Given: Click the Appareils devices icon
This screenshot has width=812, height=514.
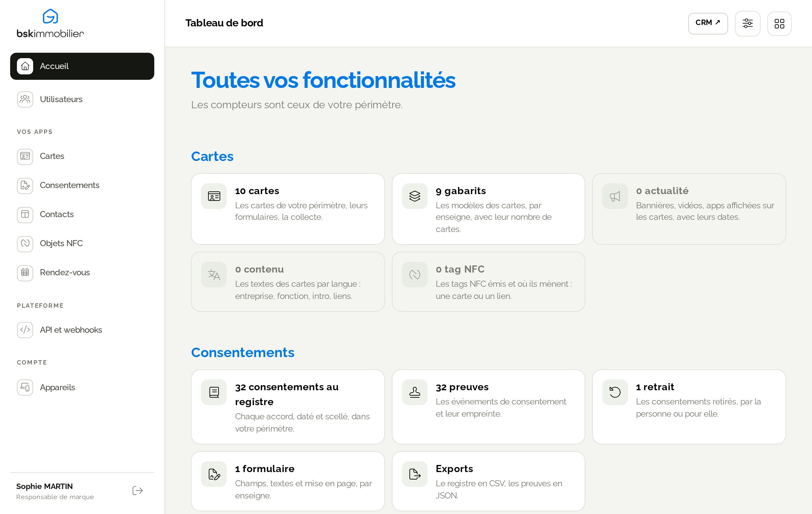Looking at the screenshot, I should 25,388.
